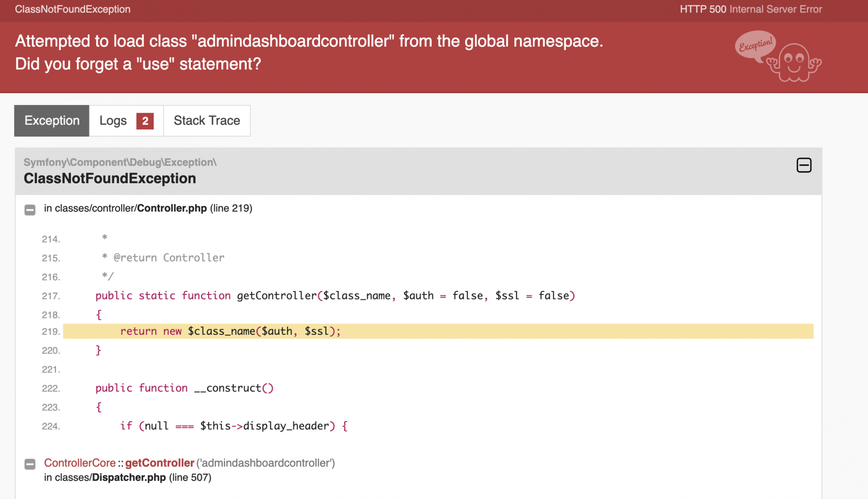This screenshot has height=499, width=868.
Task: Open the Stack Trace tab
Action: [x=207, y=121]
